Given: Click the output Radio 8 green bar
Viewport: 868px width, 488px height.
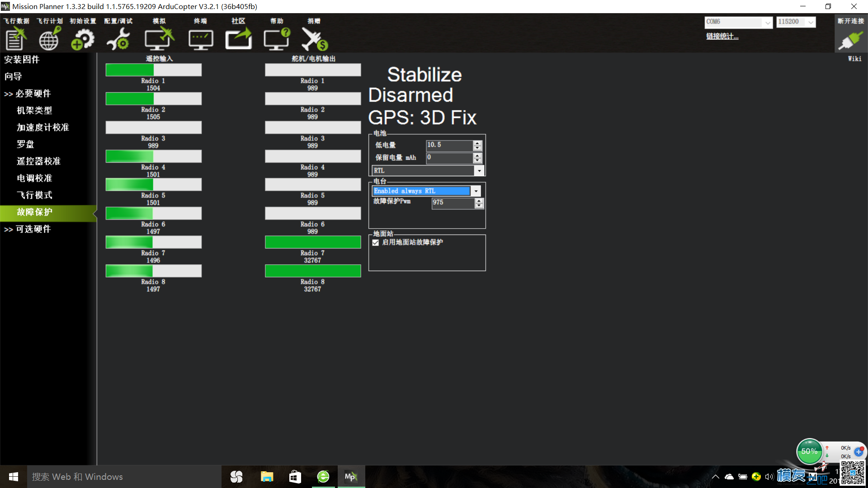Looking at the screenshot, I should click(313, 271).
